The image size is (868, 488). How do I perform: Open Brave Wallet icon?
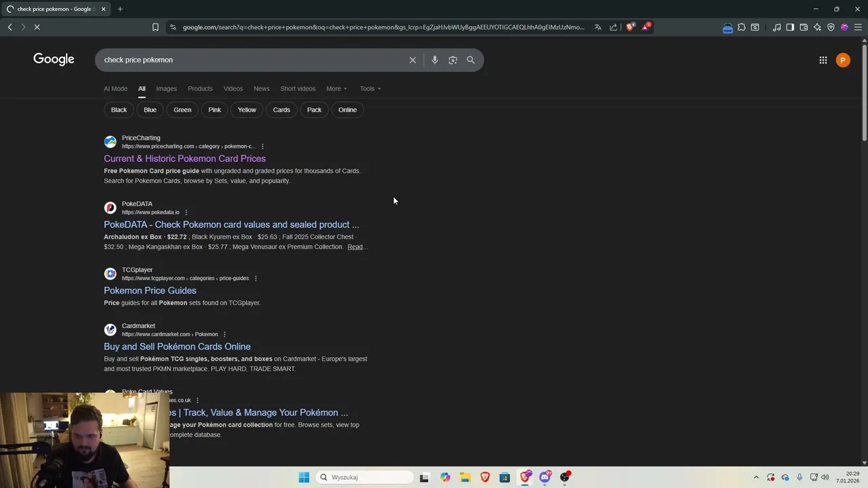point(804,27)
